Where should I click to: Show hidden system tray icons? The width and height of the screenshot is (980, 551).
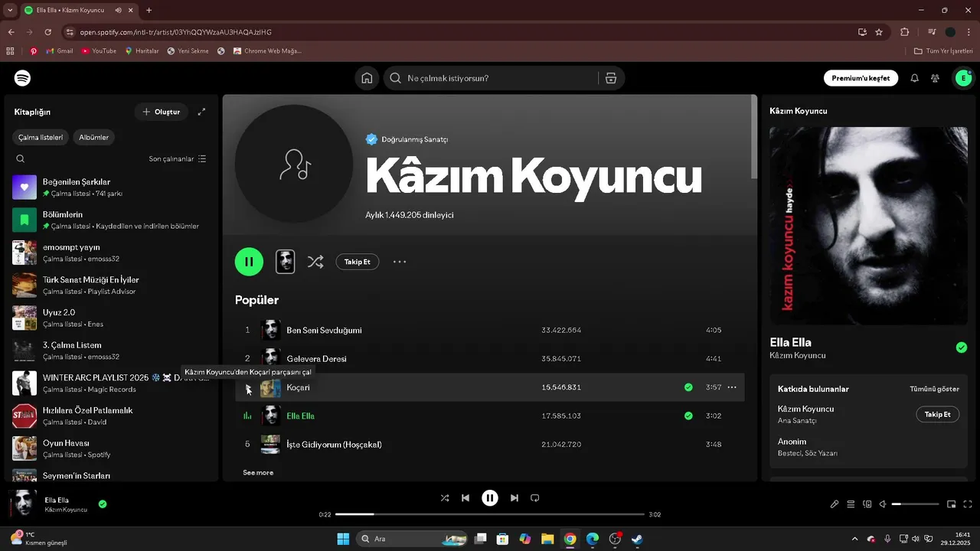coord(855,539)
